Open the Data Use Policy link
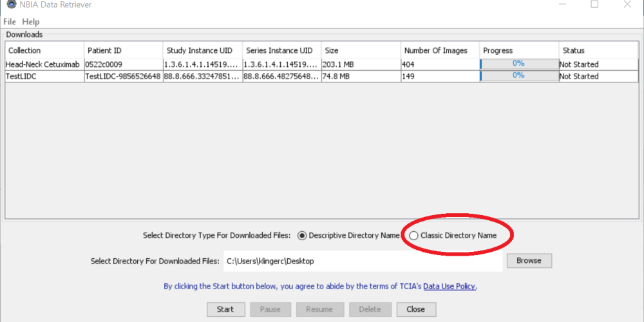The image size is (644, 322). pos(450,287)
